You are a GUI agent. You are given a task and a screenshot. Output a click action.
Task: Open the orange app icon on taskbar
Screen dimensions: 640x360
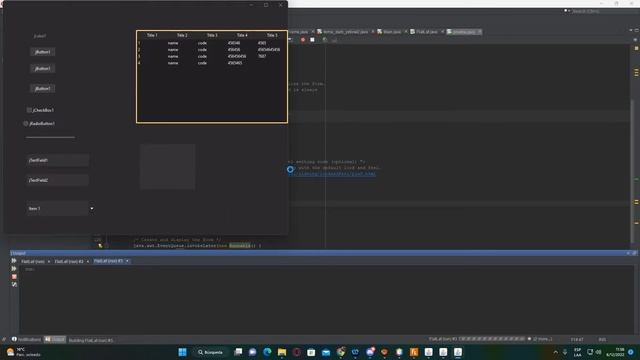(x=414, y=352)
